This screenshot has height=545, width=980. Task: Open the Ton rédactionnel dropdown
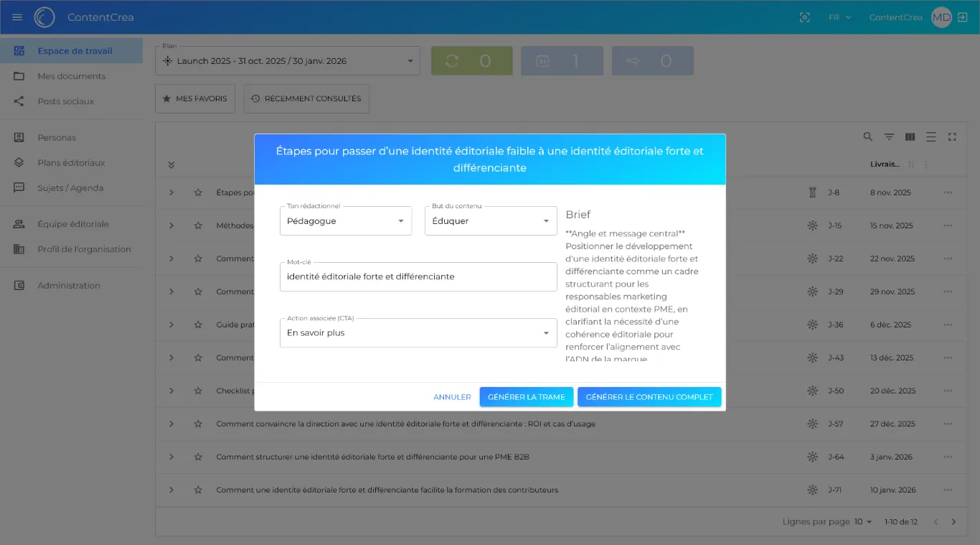[x=346, y=221]
